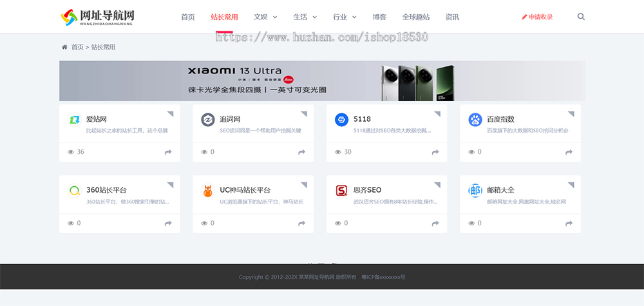Open the 邮箱大全 title link
Image resolution: width=644 pixels, height=306 pixels.
coord(500,190)
